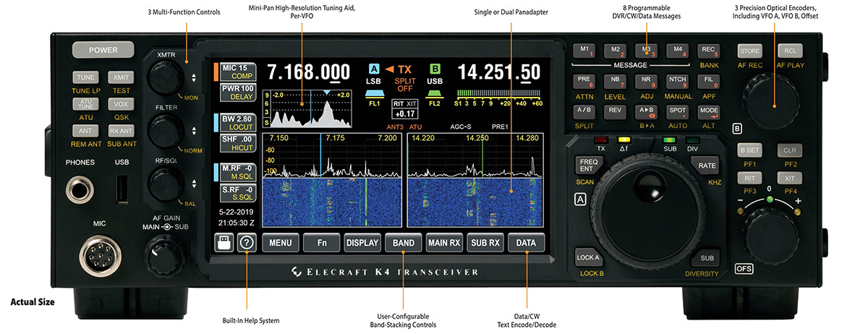Screen dimensions: 868x334
Task: Open the built-in help question mark icon
Action: (245, 243)
